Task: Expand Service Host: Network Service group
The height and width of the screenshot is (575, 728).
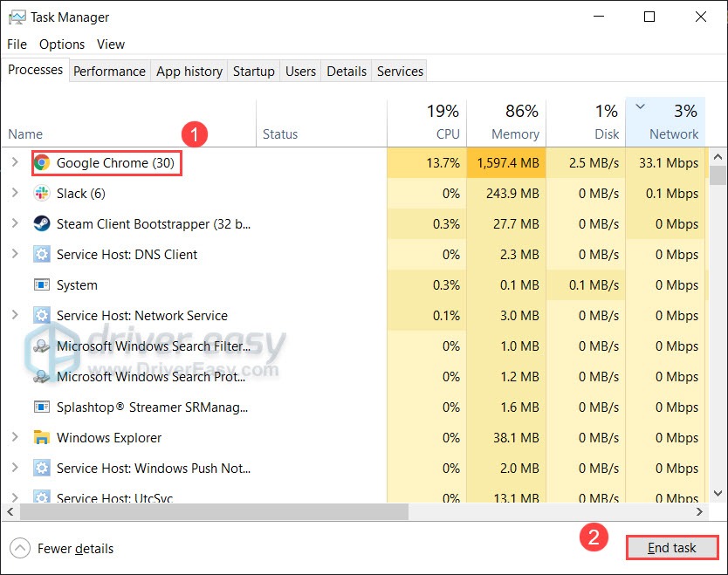Action: (x=15, y=315)
